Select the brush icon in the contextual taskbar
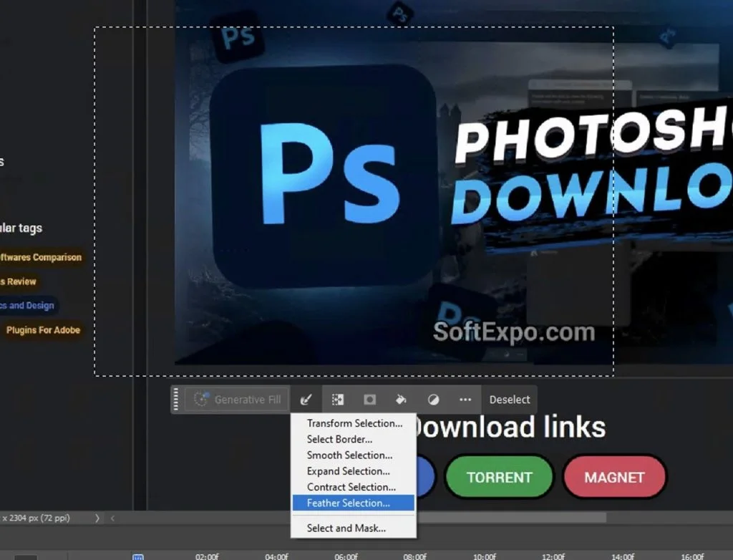Image resolution: width=733 pixels, height=560 pixels. click(x=306, y=399)
